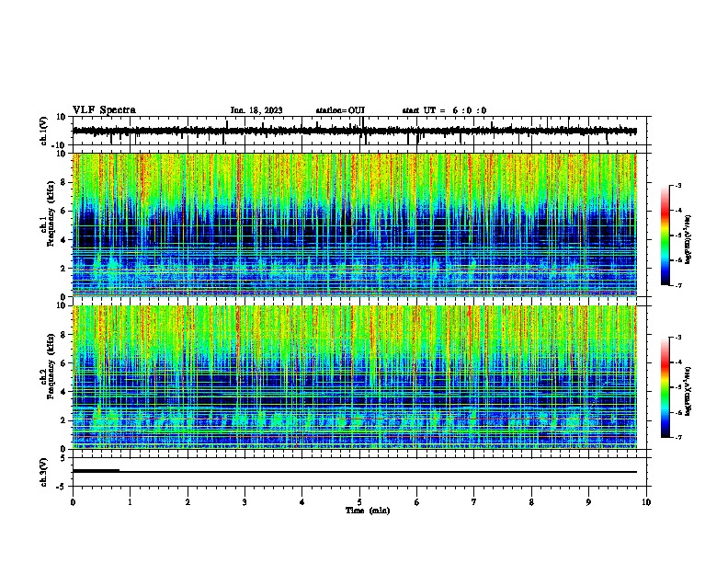The height and width of the screenshot is (563, 728).
Task: Click the ch.1 color bar axis title
Action: 688,239
